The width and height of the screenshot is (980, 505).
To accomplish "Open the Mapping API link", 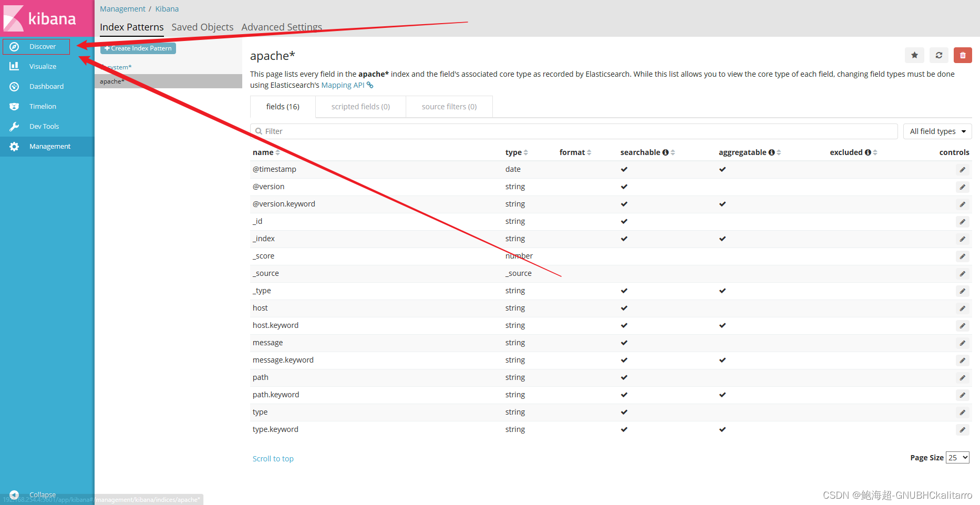I will coord(347,85).
